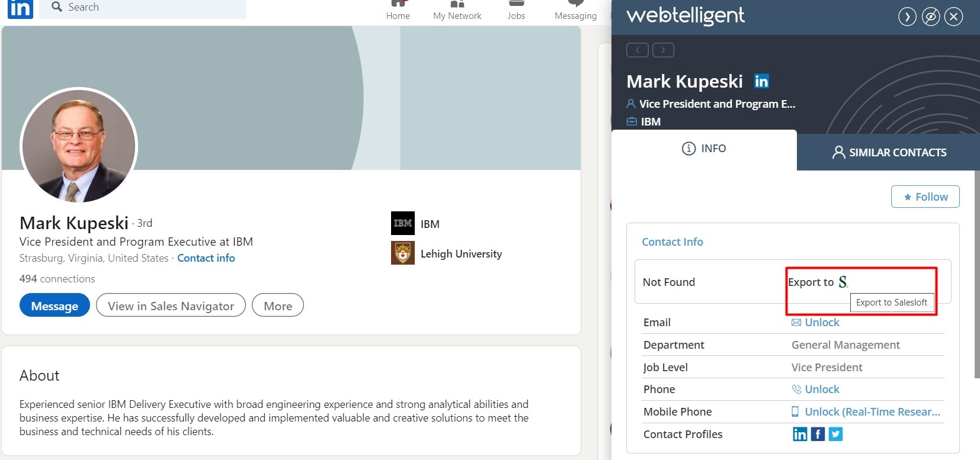The image size is (980, 460).
Task: Open the More options on the profile
Action: point(277,305)
